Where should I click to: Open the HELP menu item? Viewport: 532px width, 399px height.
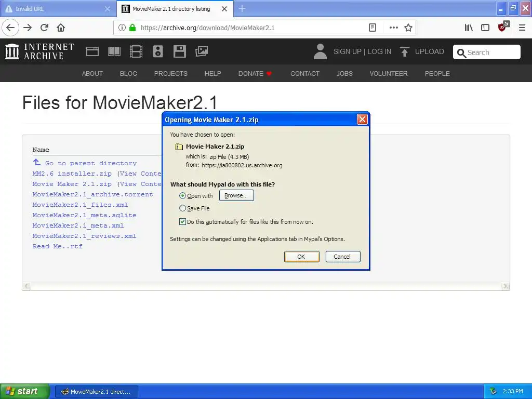(212, 74)
